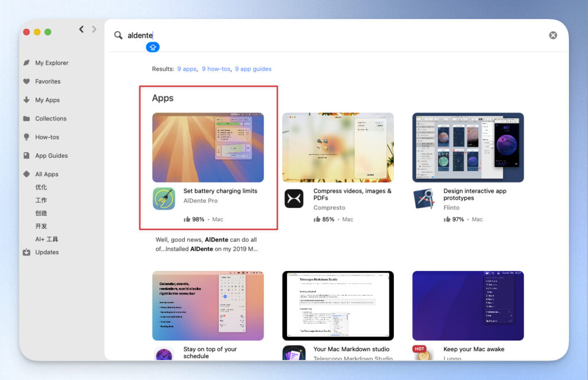Select the 开发 category
This screenshot has height=380, width=588.
click(41, 226)
